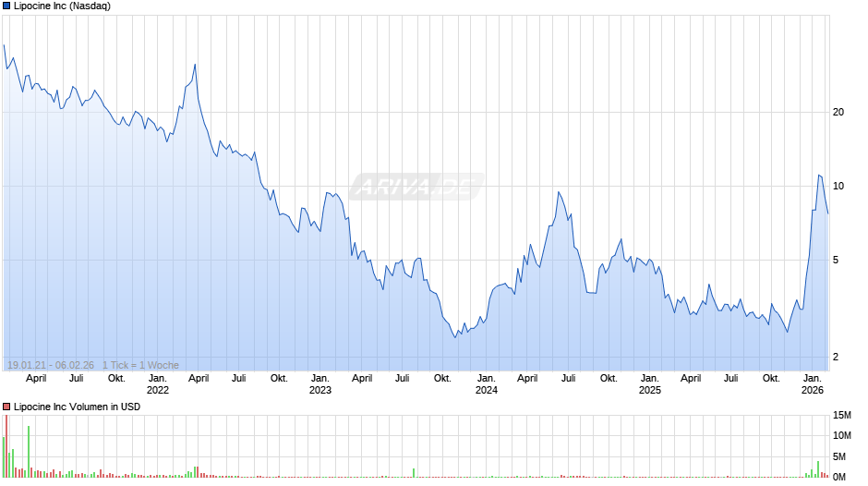Screen dimensions: 868x486
Task: Click the date range '19.01.21 - 06.02.26' text
Action: (x=51, y=365)
